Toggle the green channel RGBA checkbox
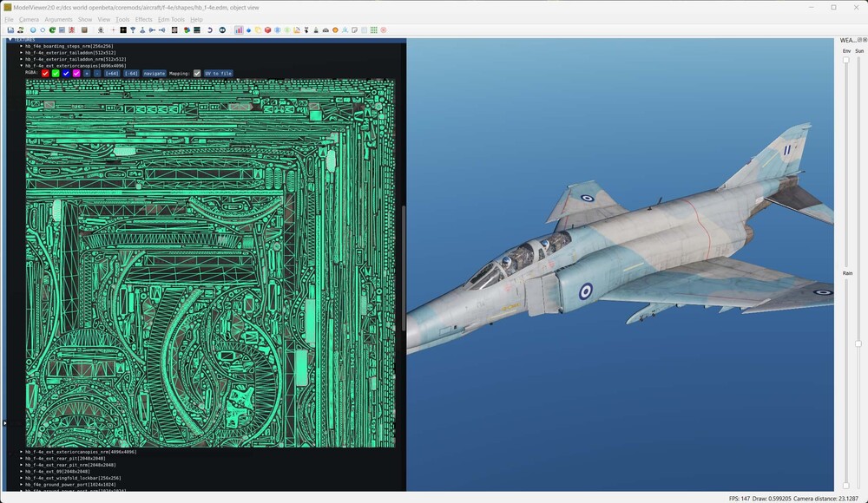This screenshot has height=503, width=868. (56, 73)
